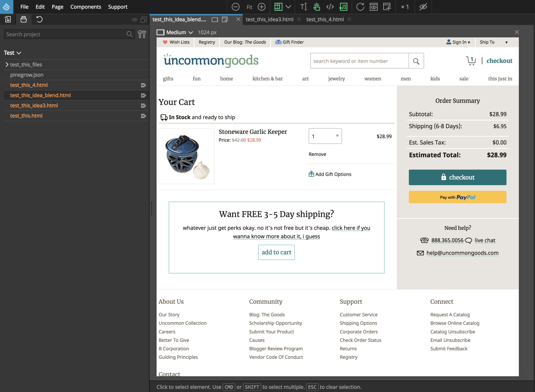Image resolution: width=535 pixels, height=392 pixels.
Task: Click the Remove link under quantity
Action: pos(317,154)
